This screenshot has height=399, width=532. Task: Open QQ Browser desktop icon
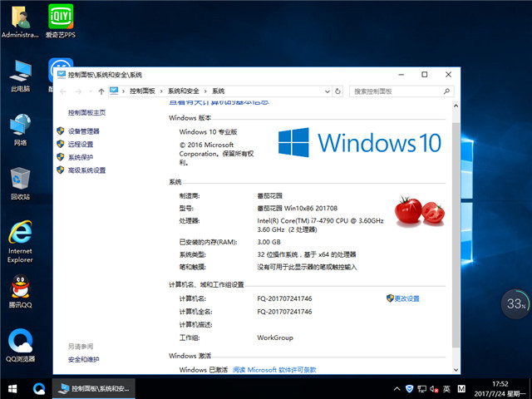(x=20, y=345)
